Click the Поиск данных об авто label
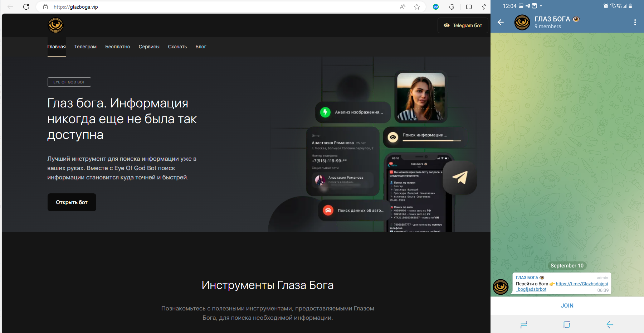The width and height of the screenshot is (644, 333). 361,211
